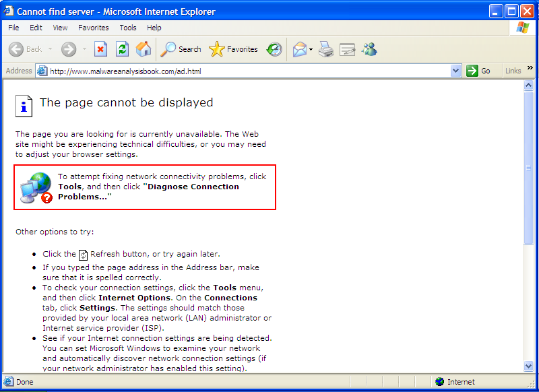539x392 pixels.
Task: Click the green Refresh toolbar icon
Action: [x=122, y=49]
